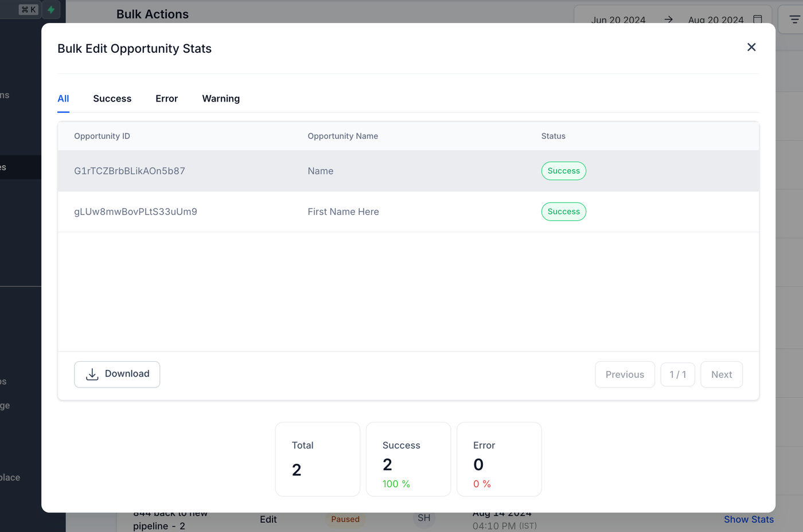Select the Warning tab
Image resolution: width=803 pixels, height=532 pixels.
point(221,99)
